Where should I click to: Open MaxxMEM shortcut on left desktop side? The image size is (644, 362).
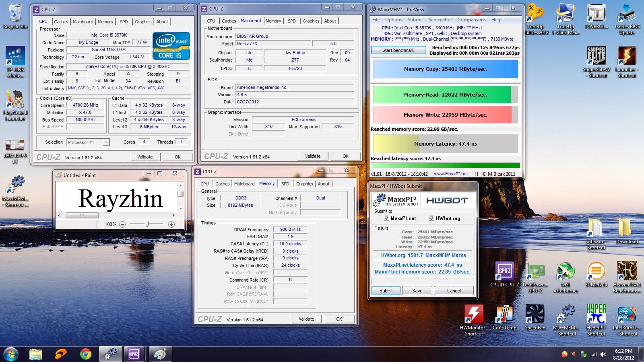click(x=15, y=192)
